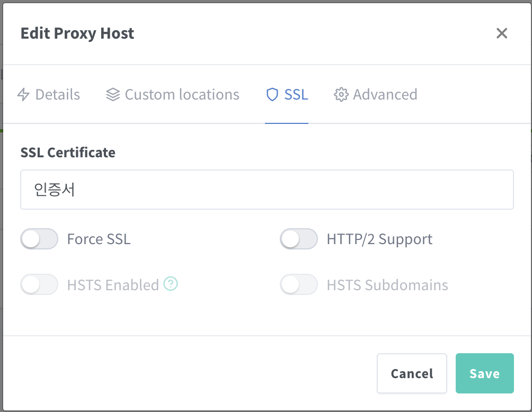Click the HTTP/2 Support label text

click(x=379, y=239)
